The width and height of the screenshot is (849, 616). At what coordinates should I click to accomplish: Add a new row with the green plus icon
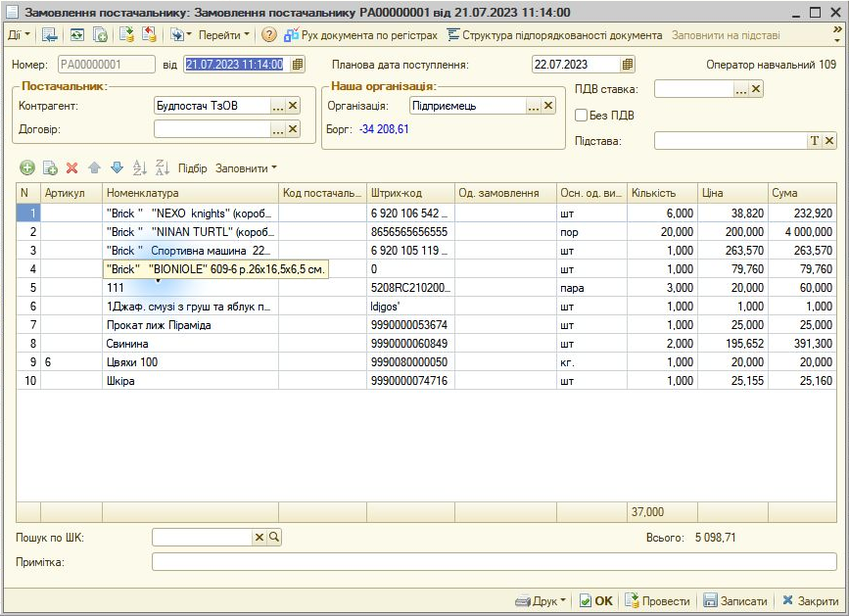point(27,167)
